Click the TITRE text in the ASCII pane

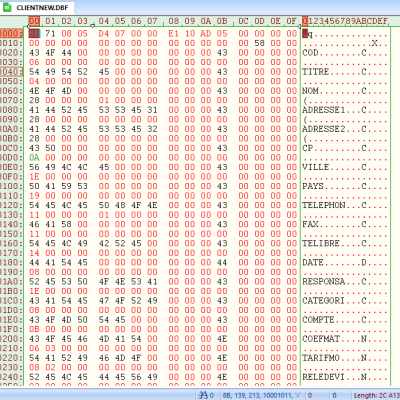click(x=316, y=72)
